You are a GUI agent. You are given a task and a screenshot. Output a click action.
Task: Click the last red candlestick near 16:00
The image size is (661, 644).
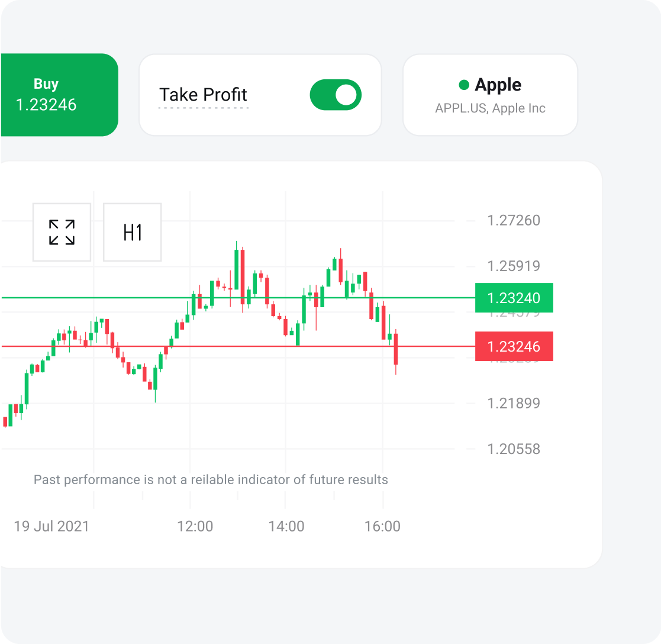(395, 349)
